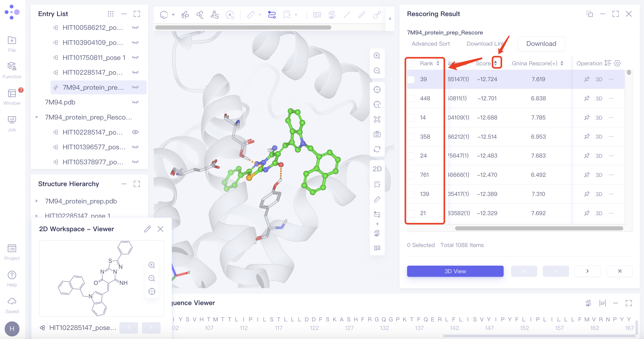Click the 3D View button

point(455,271)
